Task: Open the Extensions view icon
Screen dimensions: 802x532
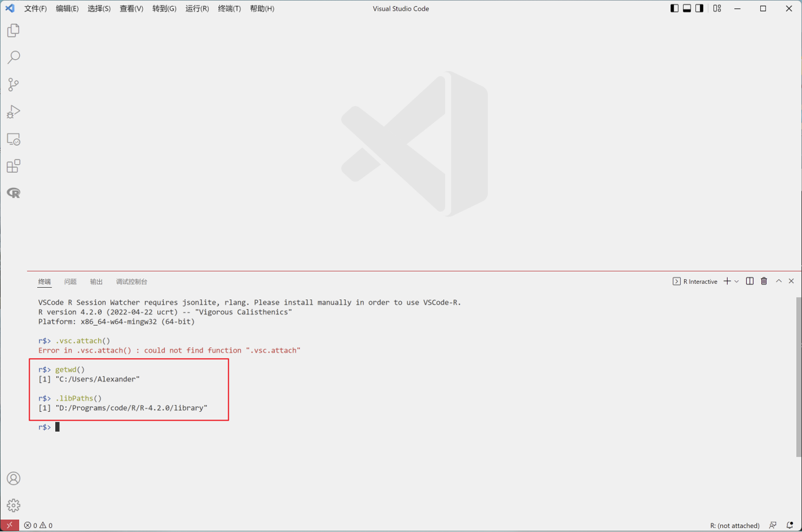Action: (x=13, y=165)
